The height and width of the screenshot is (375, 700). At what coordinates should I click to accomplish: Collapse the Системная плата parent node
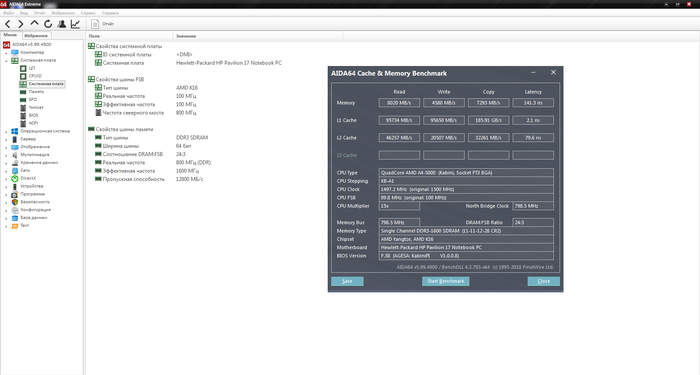(x=6, y=60)
